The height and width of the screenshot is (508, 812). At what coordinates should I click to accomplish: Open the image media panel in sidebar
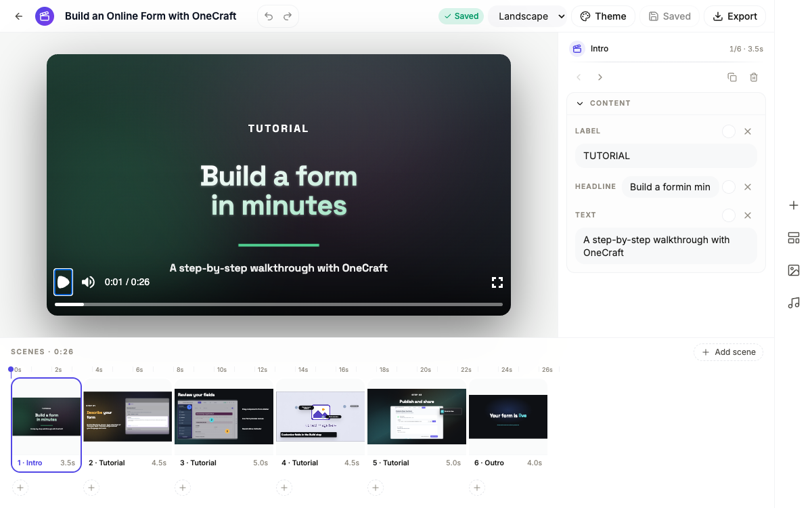[x=794, y=270]
